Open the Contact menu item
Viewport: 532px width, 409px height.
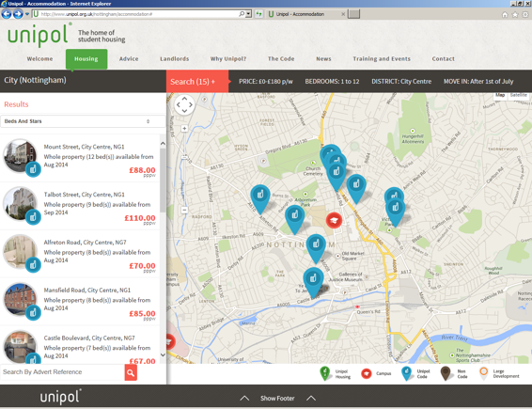[443, 58]
